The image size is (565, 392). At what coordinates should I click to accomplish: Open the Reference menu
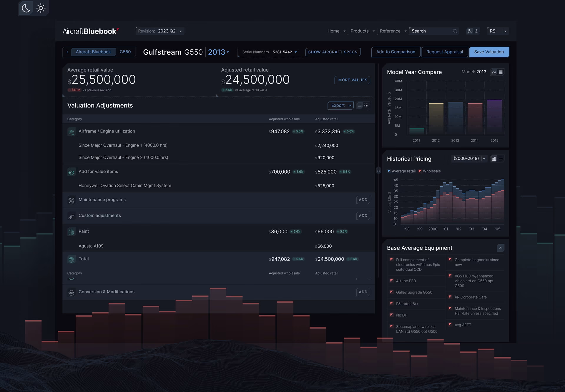pyautogui.click(x=393, y=31)
